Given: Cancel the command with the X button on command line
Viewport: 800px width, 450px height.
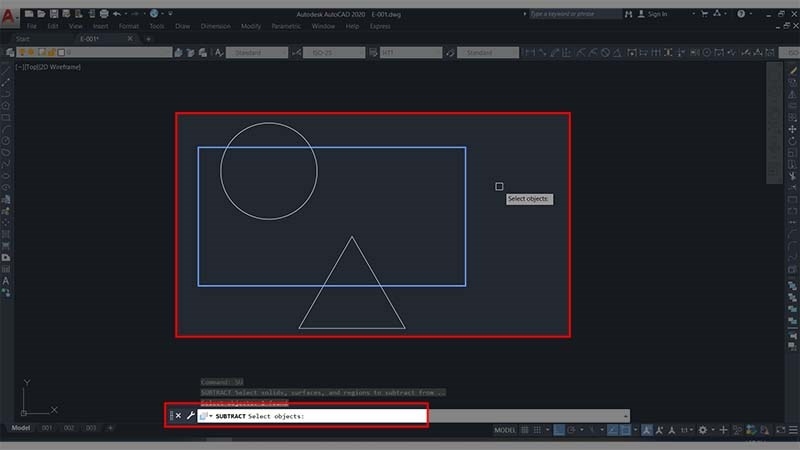Looking at the screenshot, I should [178, 416].
